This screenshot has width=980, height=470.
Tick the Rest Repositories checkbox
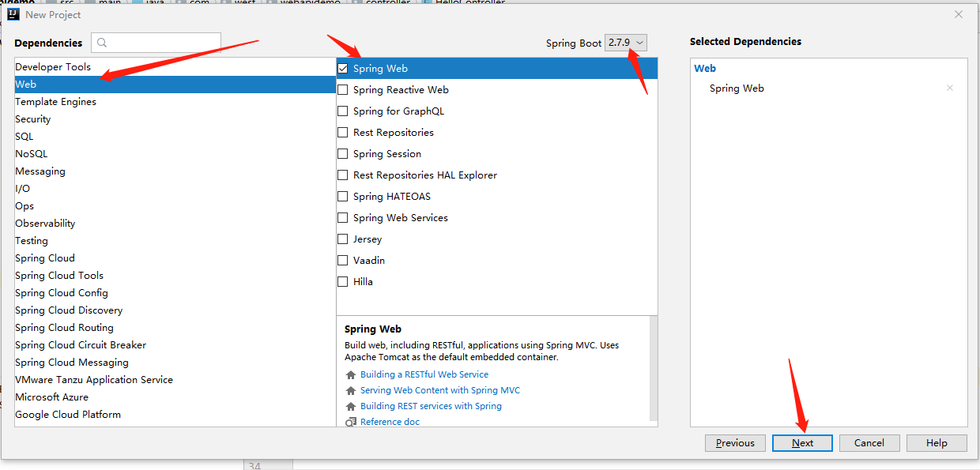click(x=343, y=133)
